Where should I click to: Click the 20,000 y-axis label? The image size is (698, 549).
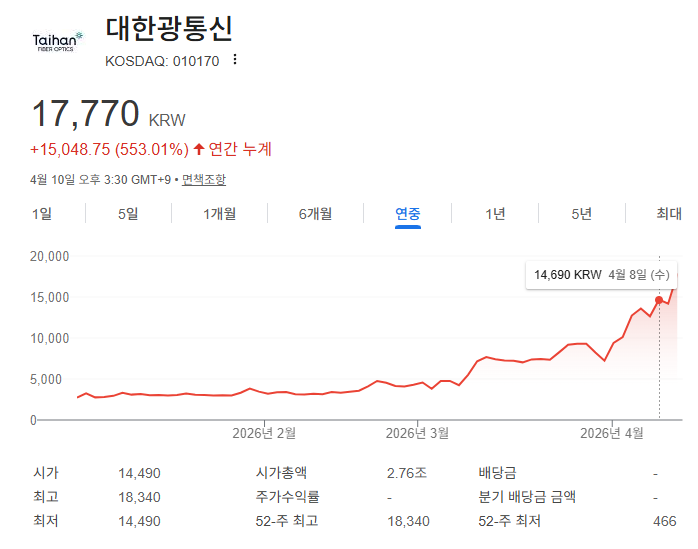(x=49, y=256)
